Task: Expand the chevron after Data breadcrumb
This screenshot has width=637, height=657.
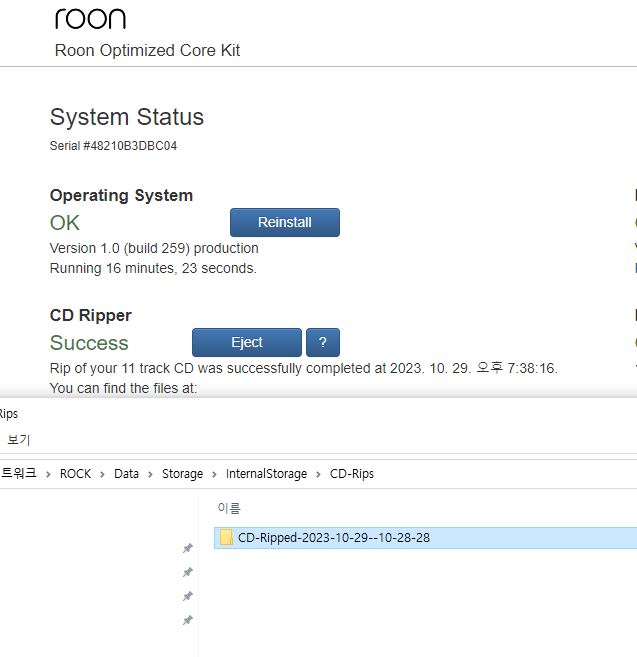Action: [x=150, y=474]
